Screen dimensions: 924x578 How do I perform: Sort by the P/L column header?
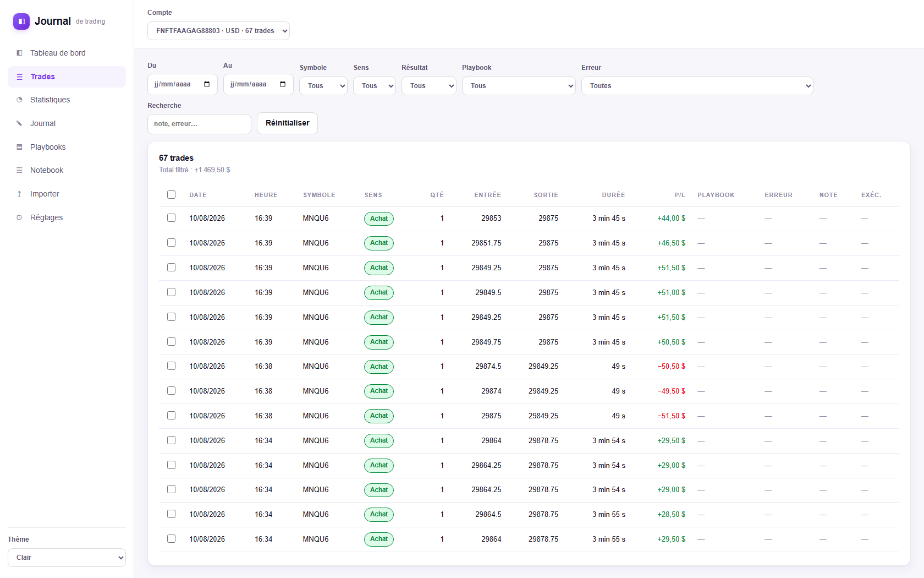680,195
